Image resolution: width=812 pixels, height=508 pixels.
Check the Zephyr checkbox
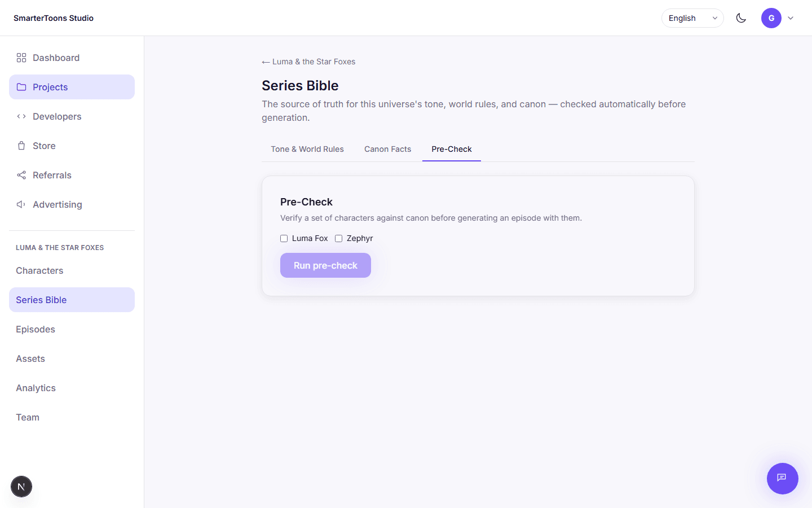(x=338, y=238)
